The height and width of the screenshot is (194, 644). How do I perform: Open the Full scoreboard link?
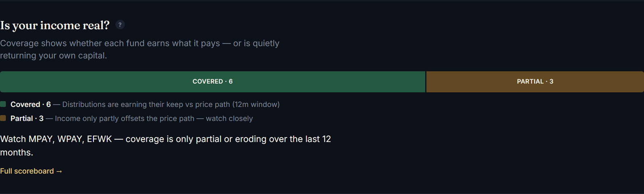(x=31, y=171)
